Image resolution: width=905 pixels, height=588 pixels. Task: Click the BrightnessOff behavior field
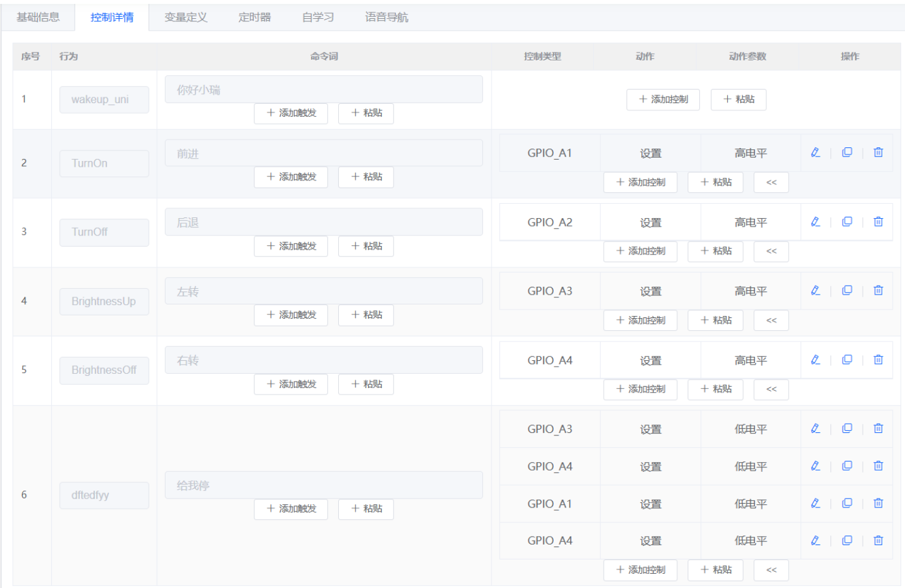(105, 370)
